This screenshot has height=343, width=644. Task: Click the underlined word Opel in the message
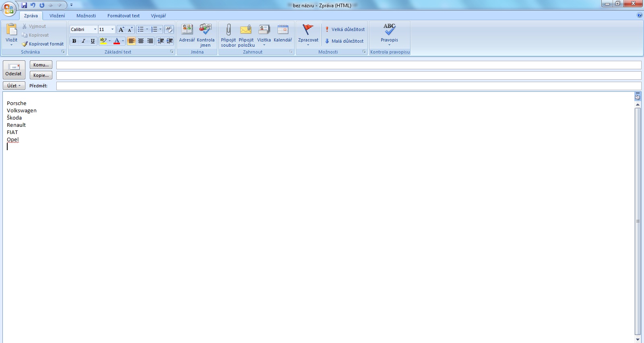12,140
